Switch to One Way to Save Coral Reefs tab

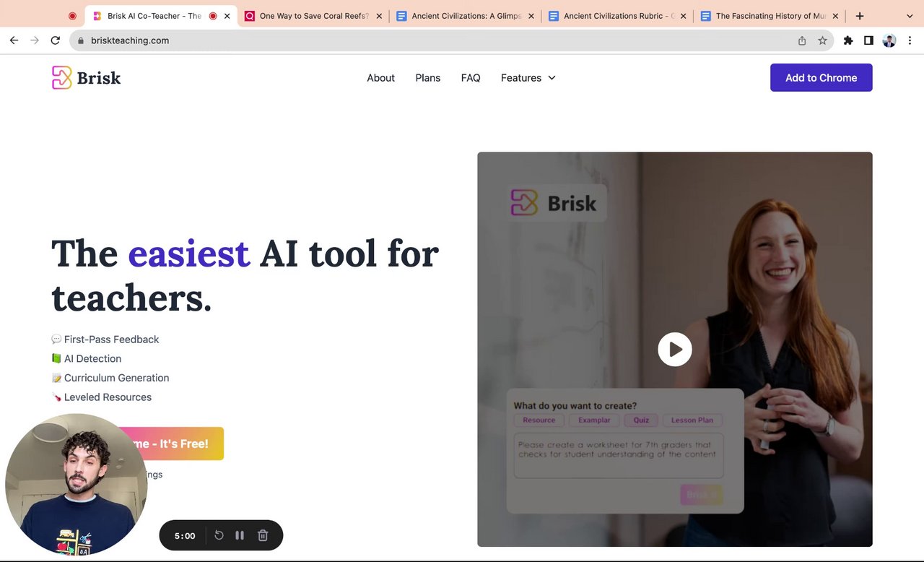click(x=314, y=16)
